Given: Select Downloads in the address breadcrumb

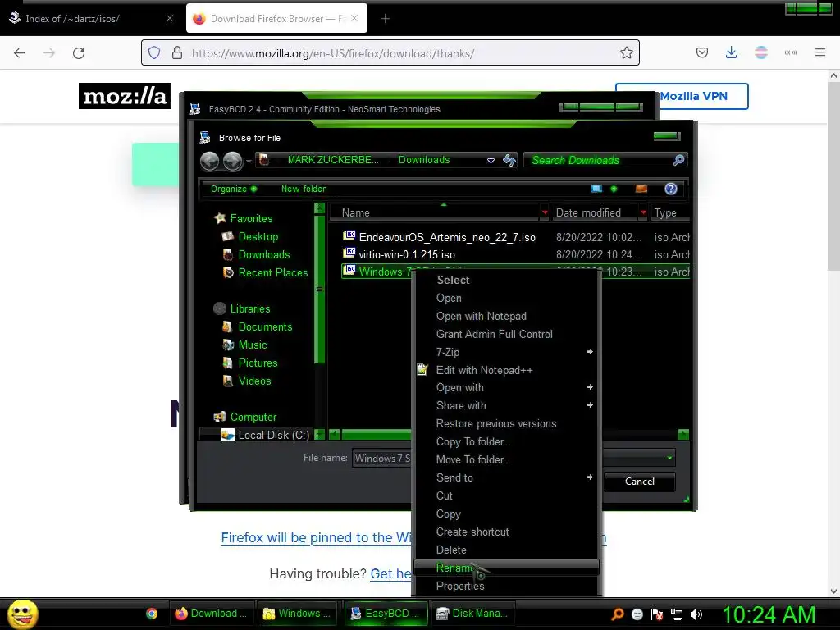Looking at the screenshot, I should (x=424, y=160).
